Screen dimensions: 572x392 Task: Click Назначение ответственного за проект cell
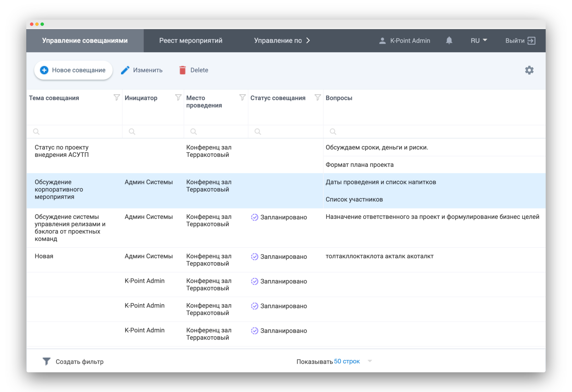click(x=432, y=217)
